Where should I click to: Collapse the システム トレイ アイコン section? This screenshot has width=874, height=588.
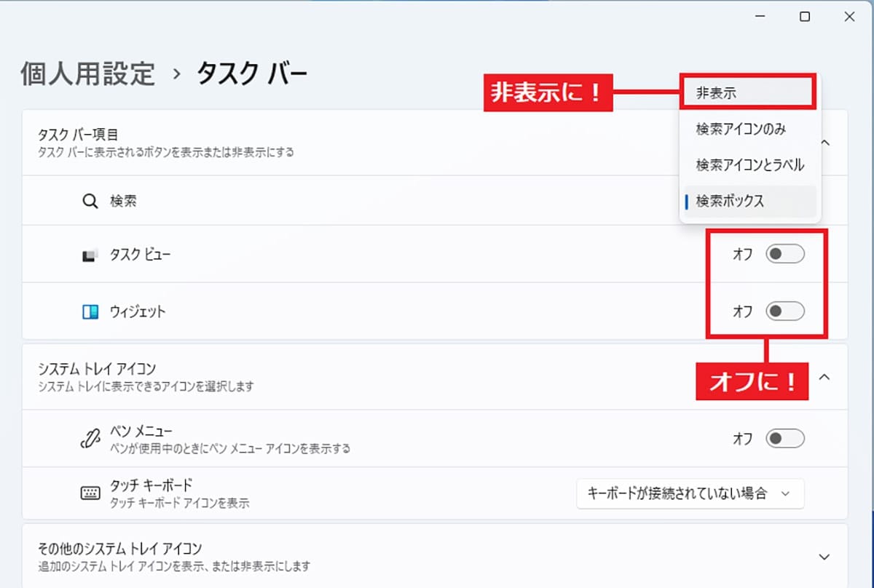(824, 377)
